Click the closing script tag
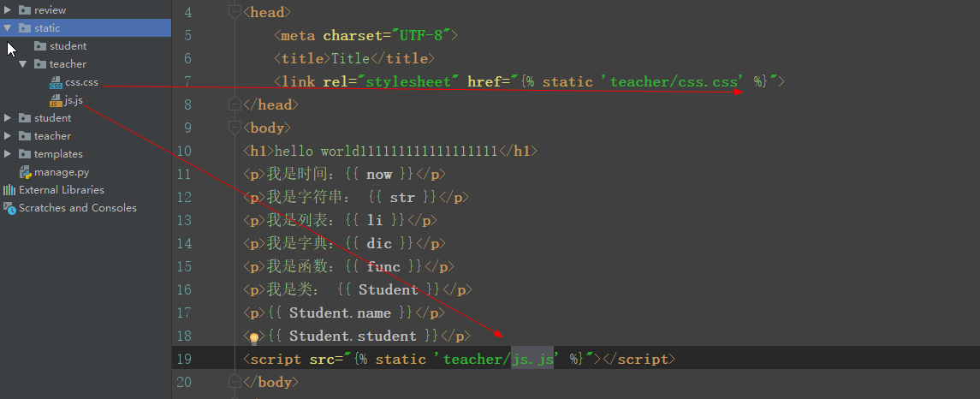 click(x=638, y=360)
